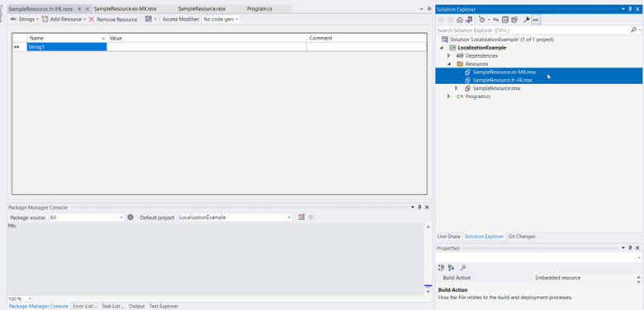Toggle auto-hide pin on Solution Explorer

coord(631,9)
